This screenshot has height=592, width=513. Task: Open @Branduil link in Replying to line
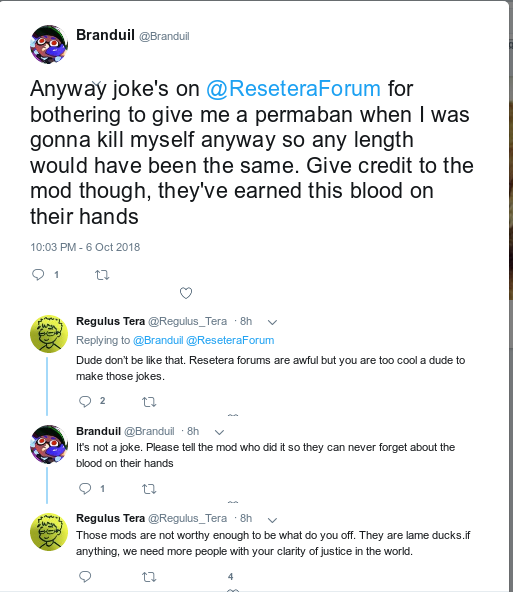(158, 340)
